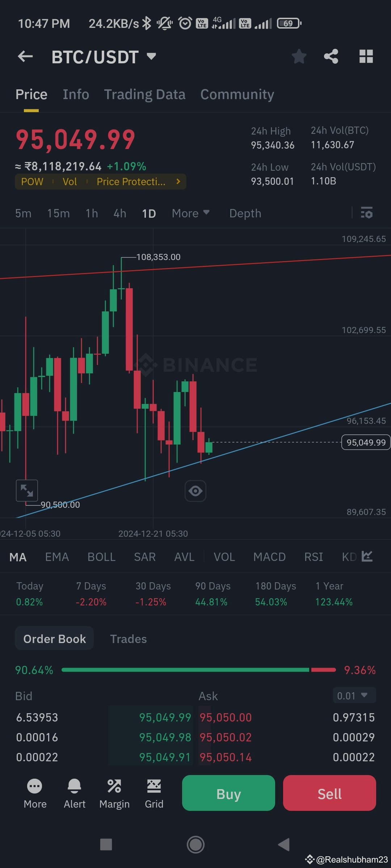Image resolution: width=391 pixels, height=868 pixels.
Task: Open the four-square grid layout icon
Action: pos(366,56)
